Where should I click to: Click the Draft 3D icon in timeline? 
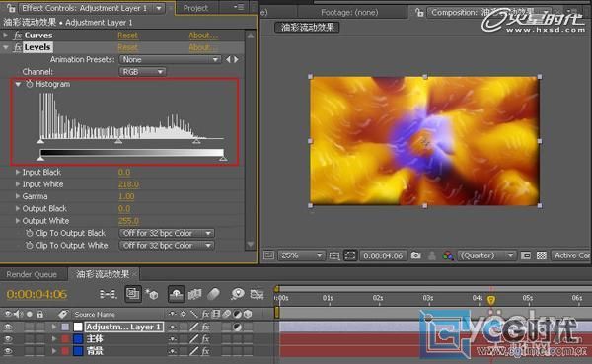click(x=152, y=294)
